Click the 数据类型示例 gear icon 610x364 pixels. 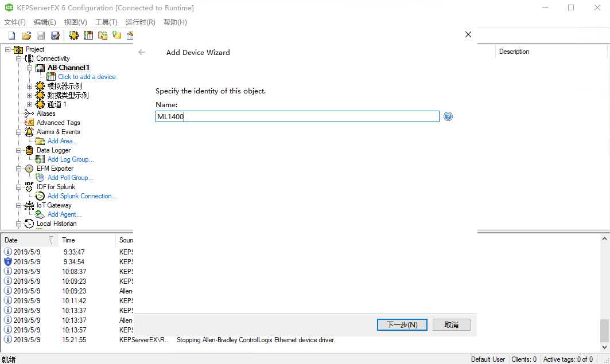coord(40,95)
